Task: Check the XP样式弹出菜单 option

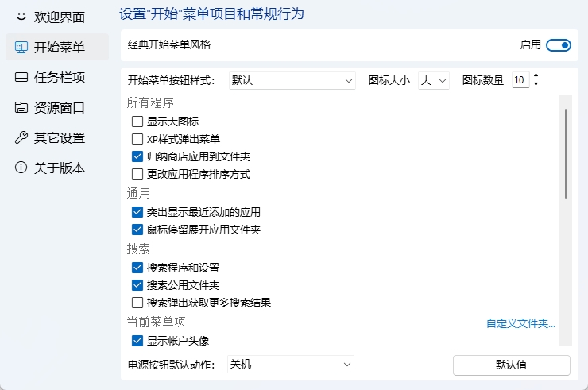Action: click(137, 139)
